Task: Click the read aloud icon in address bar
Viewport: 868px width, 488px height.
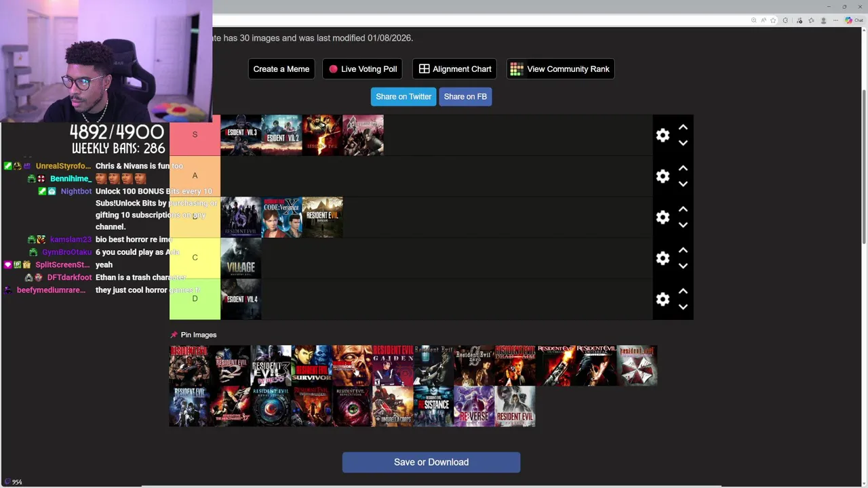Action: (x=764, y=20)
